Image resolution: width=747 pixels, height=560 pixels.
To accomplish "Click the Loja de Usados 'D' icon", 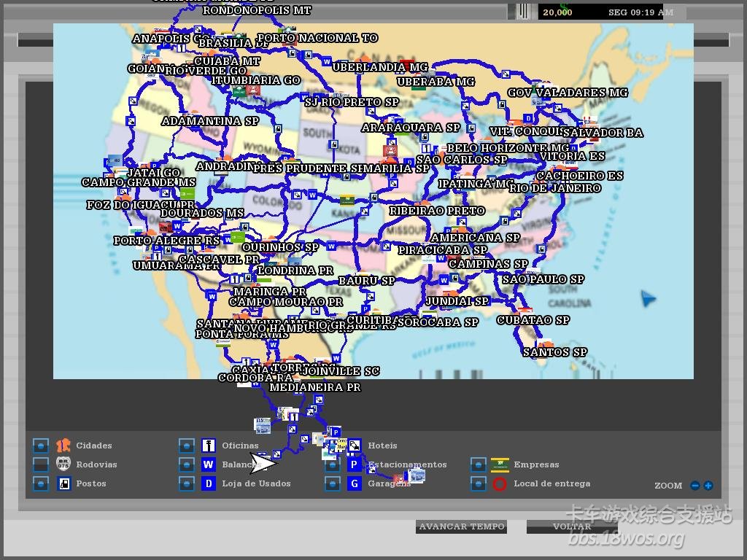I will 209,483.
